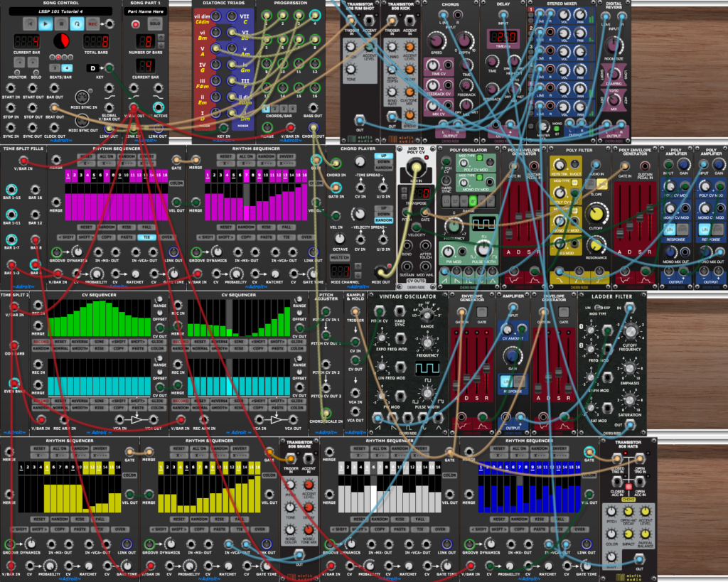
Task: Click the START IN jack
Action: coord(10,88)
